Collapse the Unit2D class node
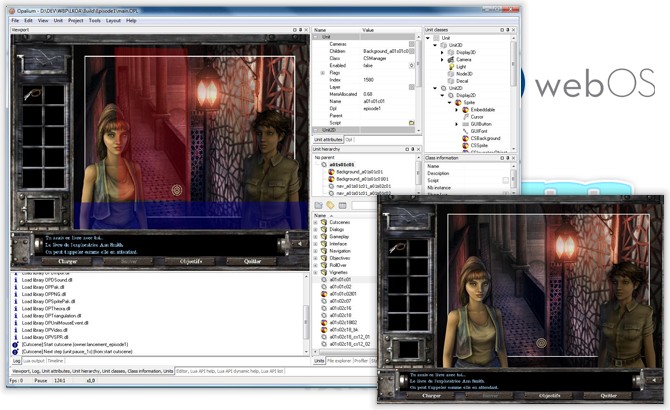The image size is (670, 410). [x=435, y=88]
